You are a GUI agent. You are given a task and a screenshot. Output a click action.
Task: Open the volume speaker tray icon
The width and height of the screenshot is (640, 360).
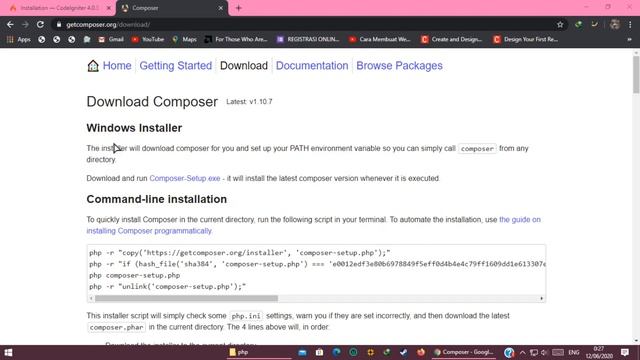pos(544,352)
